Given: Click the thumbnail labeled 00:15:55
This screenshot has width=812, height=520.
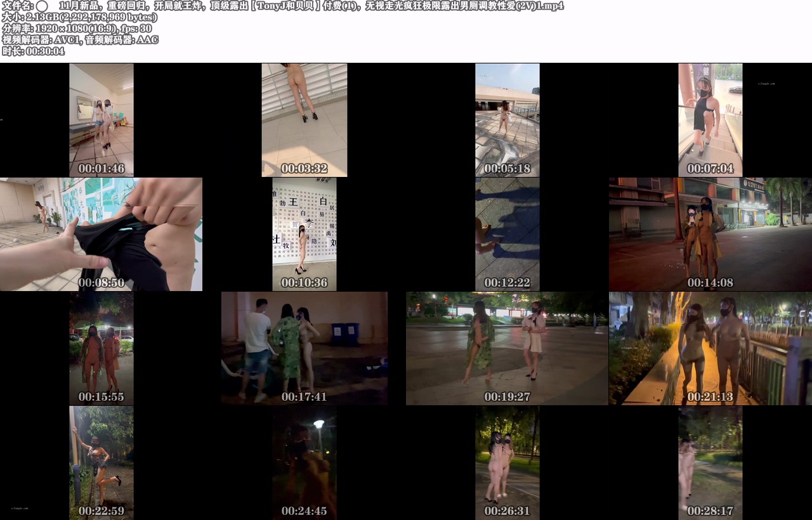Looking at the screenshot, I should [x=101, y=348].
